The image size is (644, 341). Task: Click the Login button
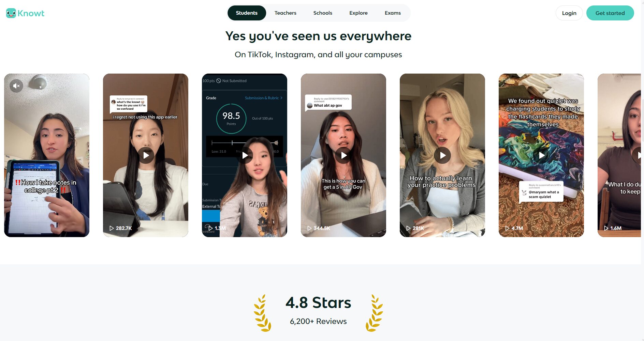coord(569,13)
